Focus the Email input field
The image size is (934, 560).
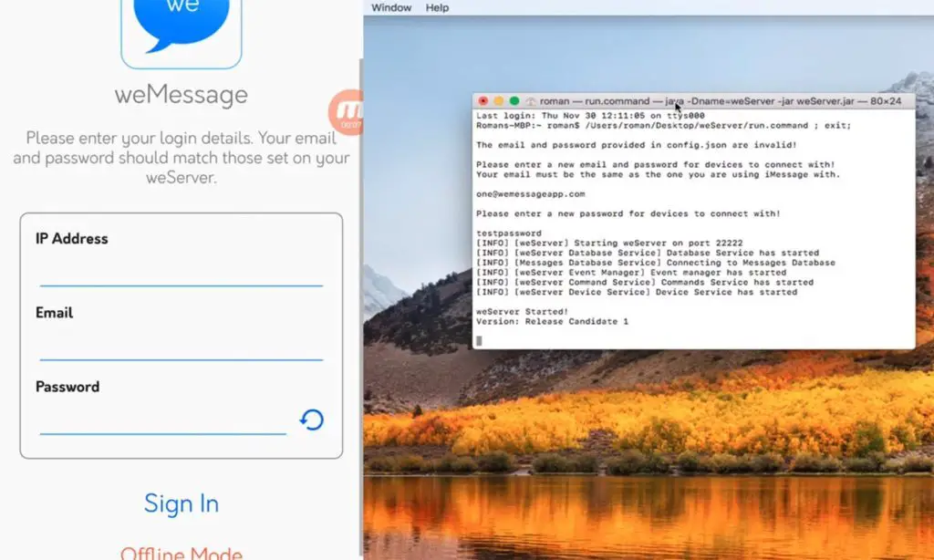182,347
